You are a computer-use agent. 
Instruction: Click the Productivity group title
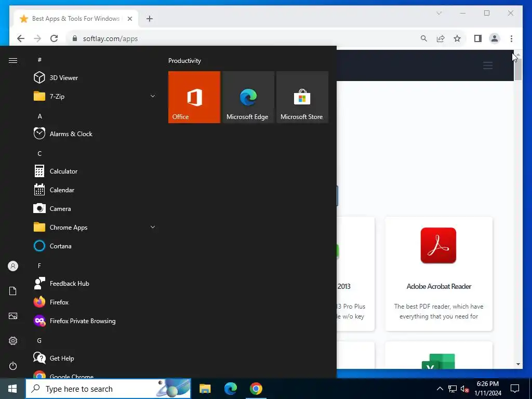(184, 61)
